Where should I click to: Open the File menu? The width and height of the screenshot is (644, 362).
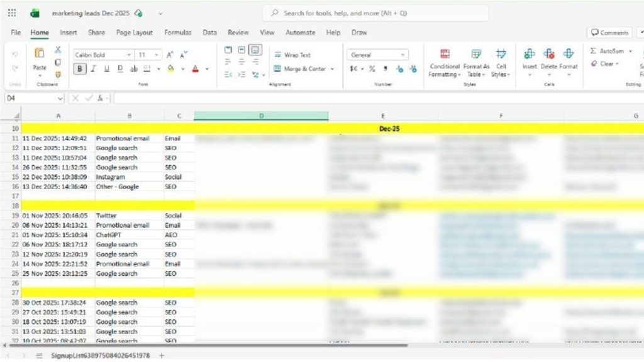[16, 33]
